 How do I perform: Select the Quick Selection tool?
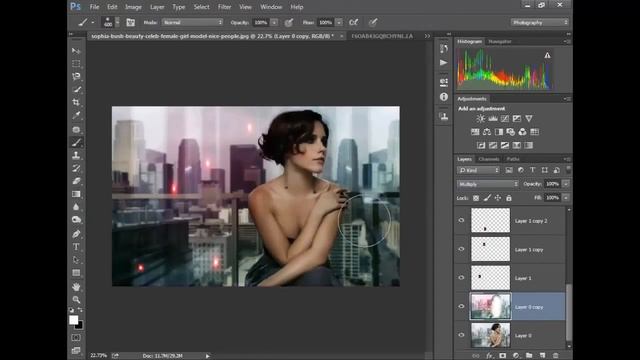76,89
